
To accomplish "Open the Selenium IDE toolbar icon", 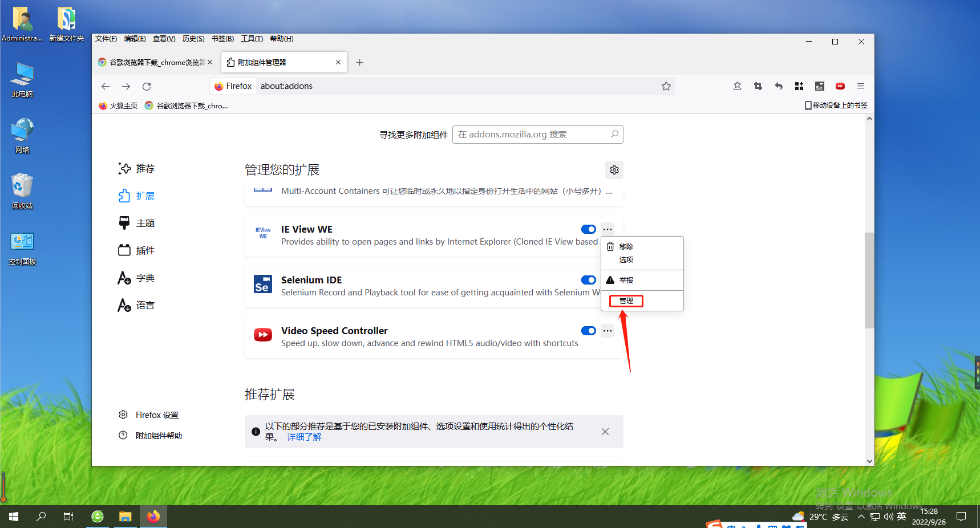I will click(820, 86).
